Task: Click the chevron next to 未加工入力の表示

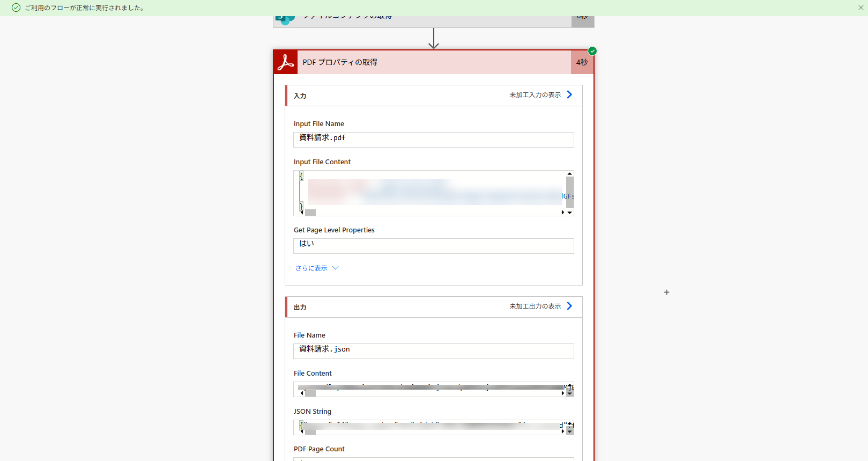Action: (x=569, y=95)
